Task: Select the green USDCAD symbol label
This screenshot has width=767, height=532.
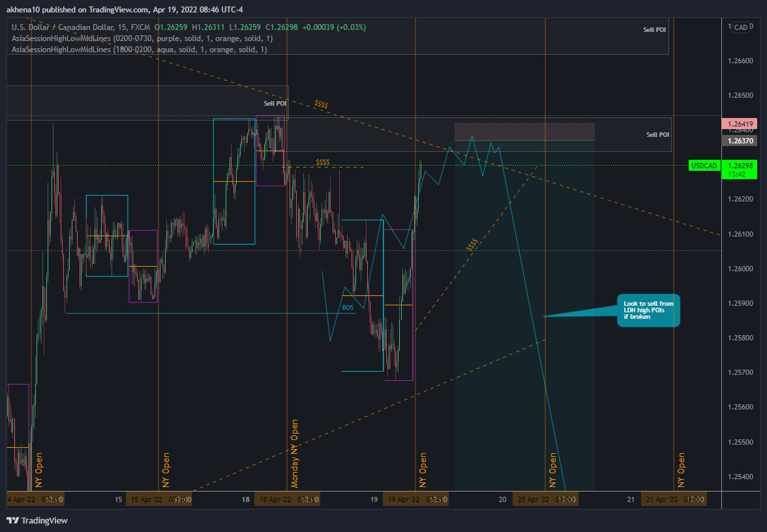Action: coord(704,166)
